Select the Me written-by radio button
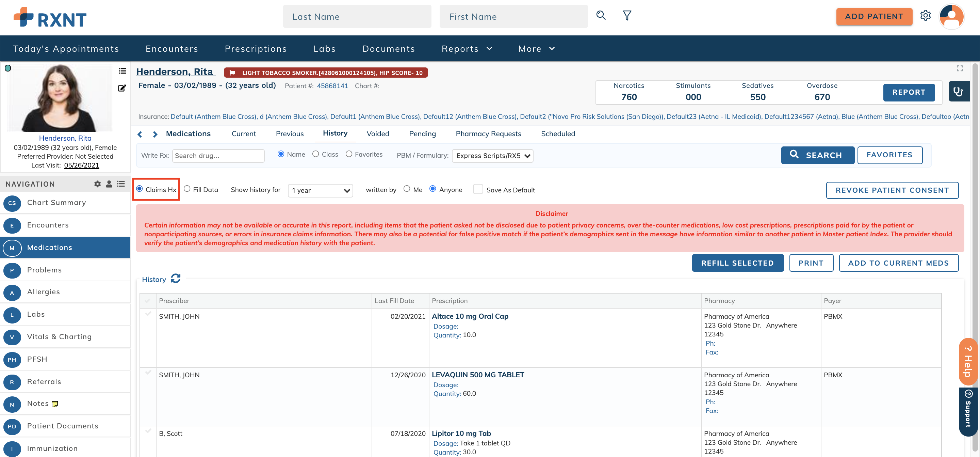The height and width of the screenshot is (457, 980). 407,189
